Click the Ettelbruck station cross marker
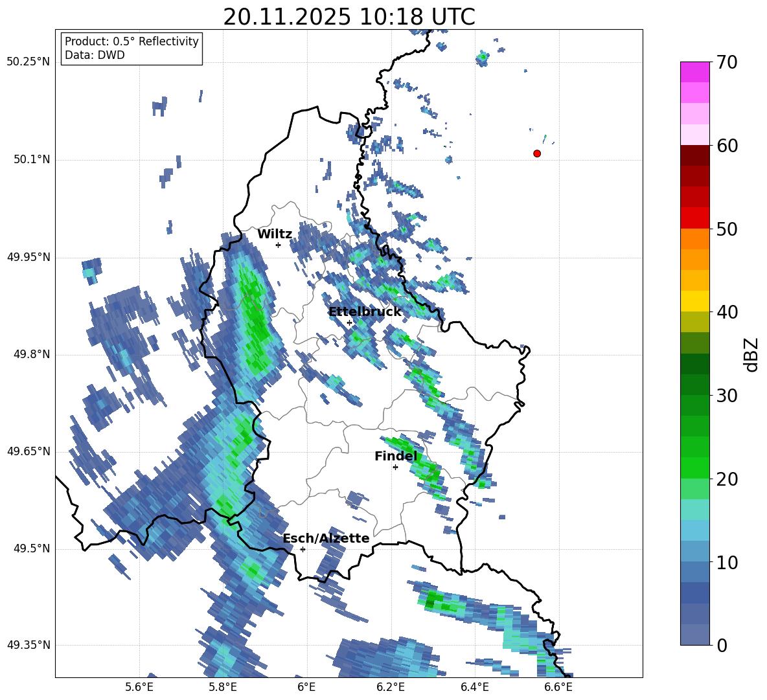Viewport: 767px width, 700px height. pyautogui.click(x=349, y=322)
